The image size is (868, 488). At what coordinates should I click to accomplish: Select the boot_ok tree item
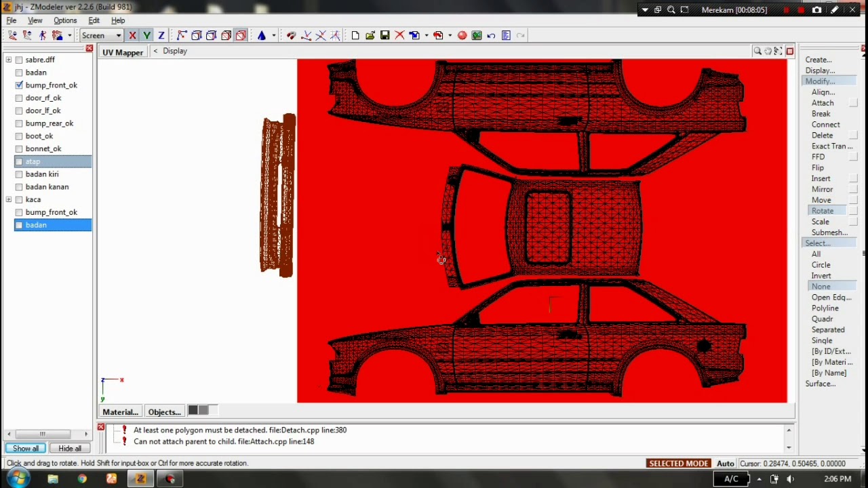[x=39, y=136]
